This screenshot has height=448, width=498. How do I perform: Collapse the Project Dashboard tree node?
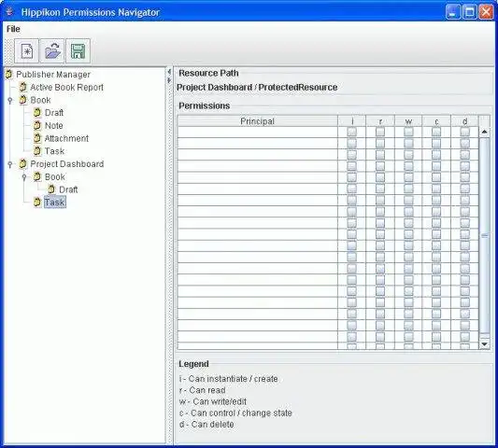coord(10,164)
